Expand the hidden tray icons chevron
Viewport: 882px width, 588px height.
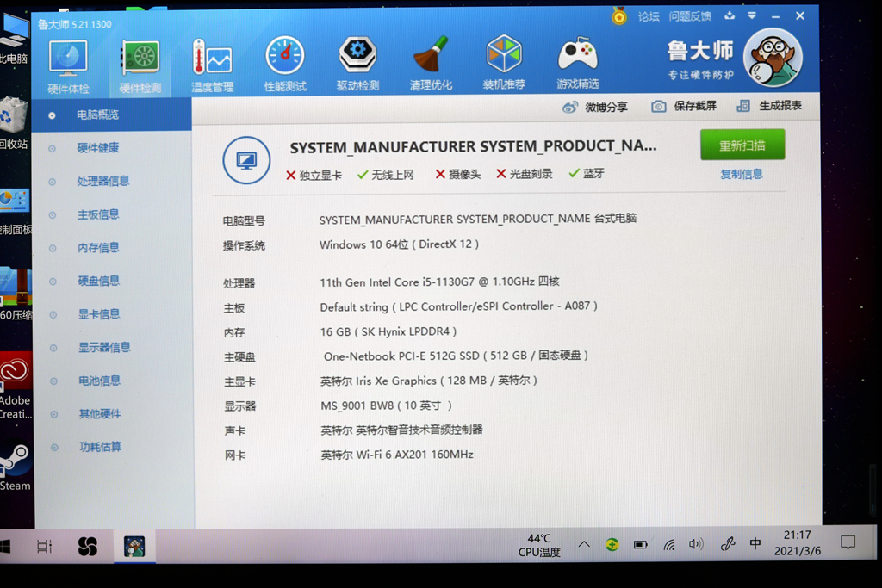(x=585, y=544)
